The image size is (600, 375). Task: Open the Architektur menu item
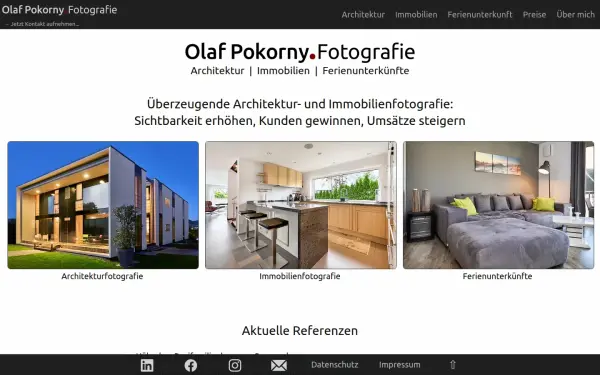(363, 15)
